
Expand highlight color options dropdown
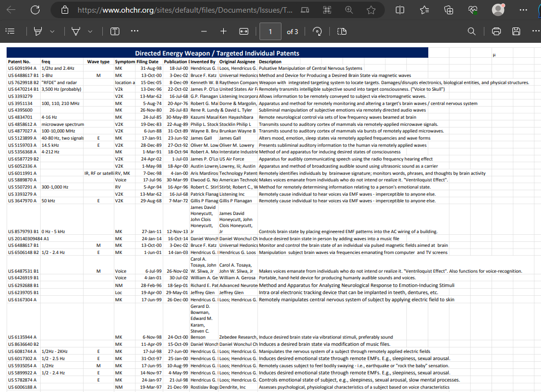tap(52, 31)
